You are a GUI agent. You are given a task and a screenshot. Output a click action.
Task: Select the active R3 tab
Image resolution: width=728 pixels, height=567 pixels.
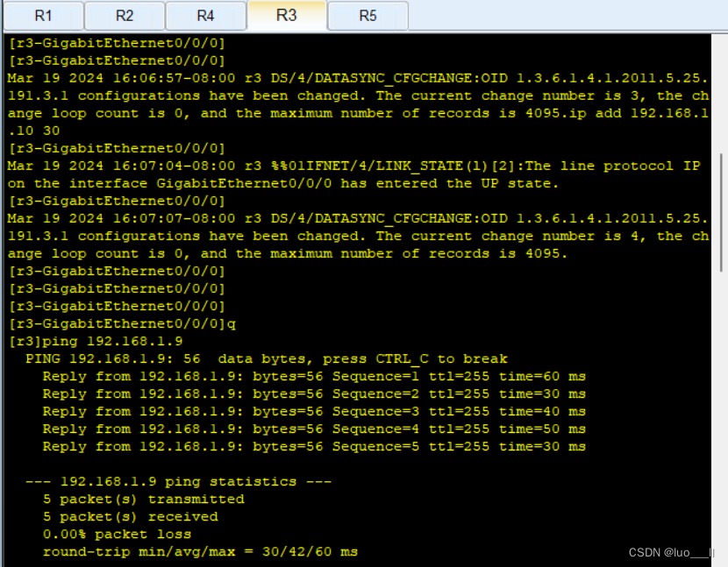(x=287, y=15)
